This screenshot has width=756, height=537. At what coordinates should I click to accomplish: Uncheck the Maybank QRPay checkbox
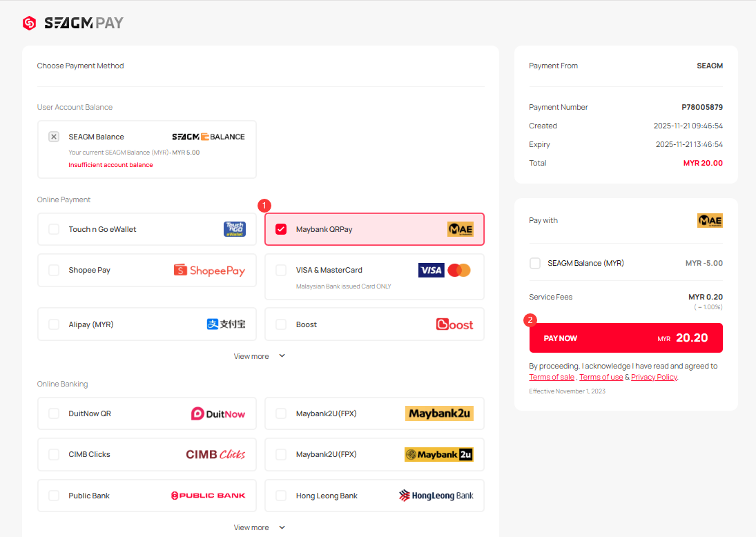(281, 229)
